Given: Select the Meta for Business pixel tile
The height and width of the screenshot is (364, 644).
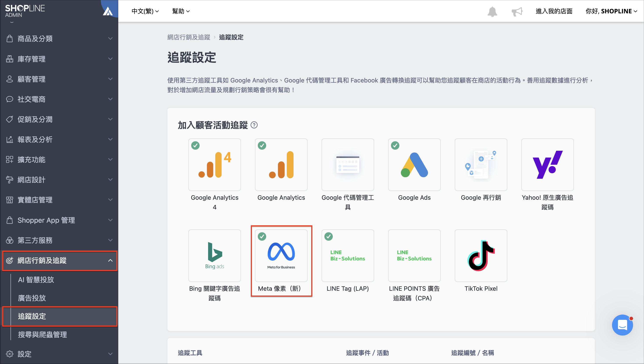Looking at the screenshot, I should [x=281, y=256].
